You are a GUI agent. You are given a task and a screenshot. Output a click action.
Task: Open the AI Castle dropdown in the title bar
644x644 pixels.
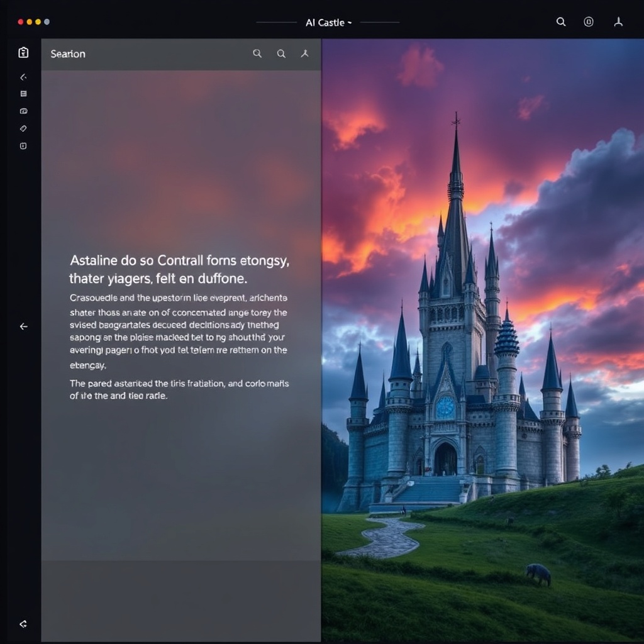click(328, 22)
